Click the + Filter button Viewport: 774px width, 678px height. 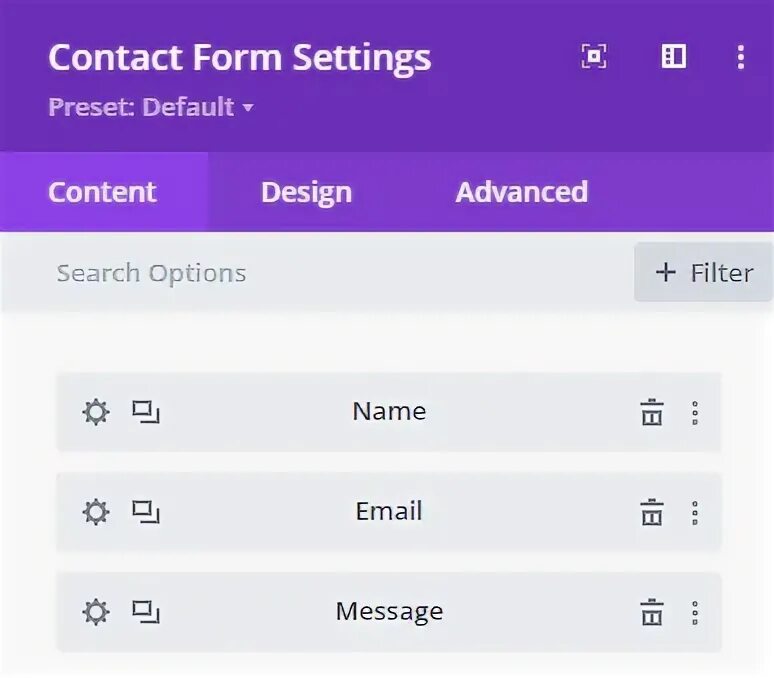pyautogui.click(x=704, y=273)
